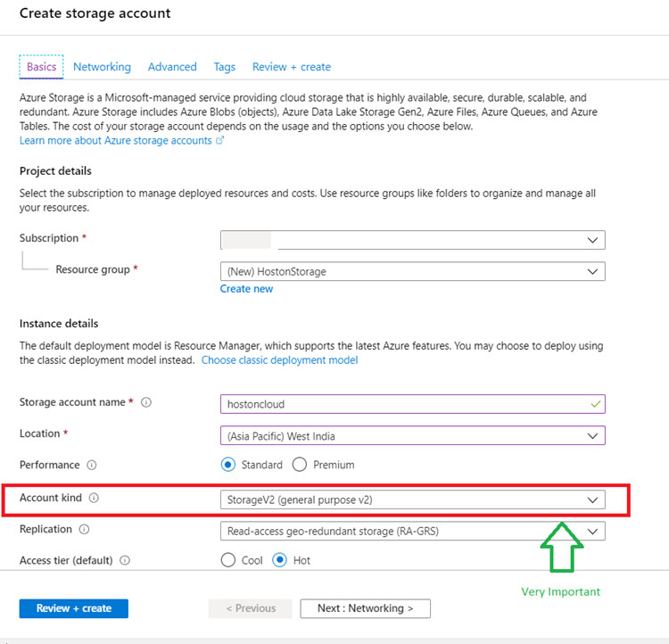Open the Advanced tab

click(x=172, y=67)
